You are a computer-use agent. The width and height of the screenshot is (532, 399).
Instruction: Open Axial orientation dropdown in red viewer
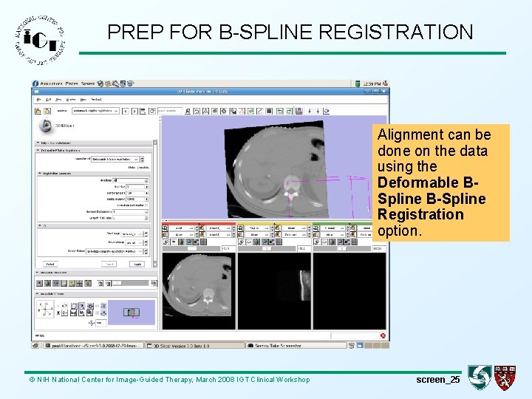point(183,228)
